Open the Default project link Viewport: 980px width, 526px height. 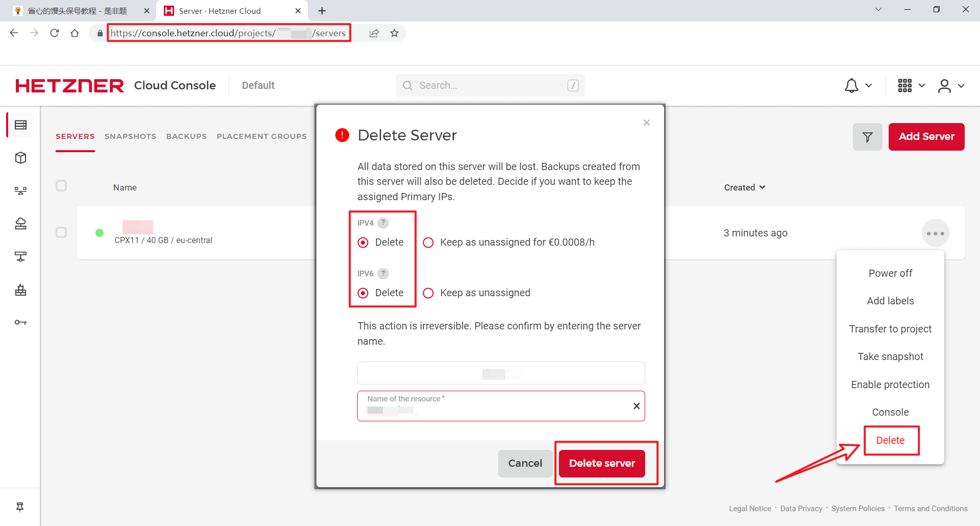point(258,86)
